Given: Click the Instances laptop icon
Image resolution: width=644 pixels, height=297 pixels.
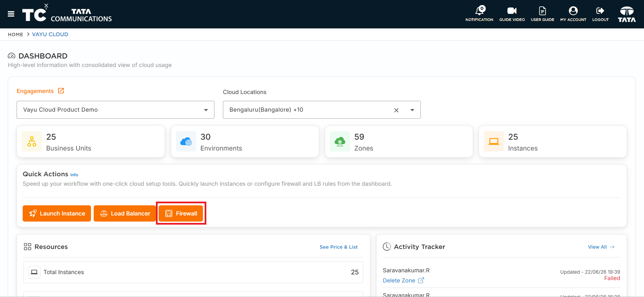Looking at the screenshot, I should pos(494,141).
